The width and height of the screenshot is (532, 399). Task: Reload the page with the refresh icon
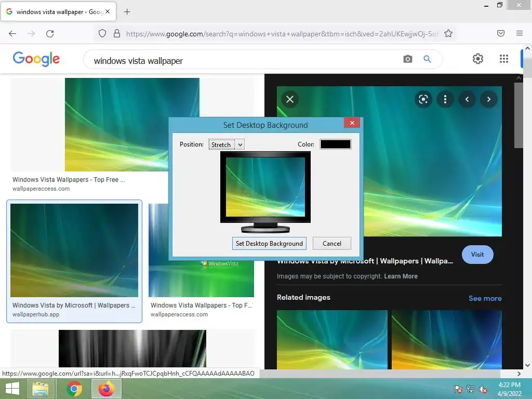(x=50, y=34)
